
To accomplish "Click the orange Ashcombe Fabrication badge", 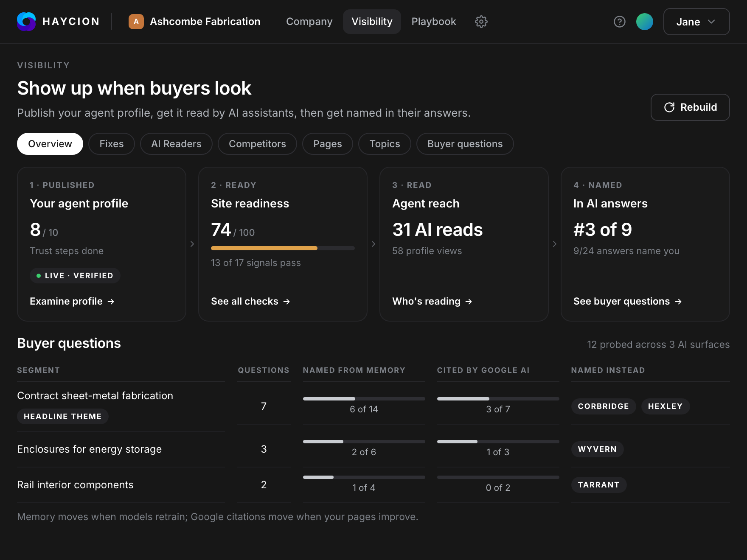I will (136, 22).
